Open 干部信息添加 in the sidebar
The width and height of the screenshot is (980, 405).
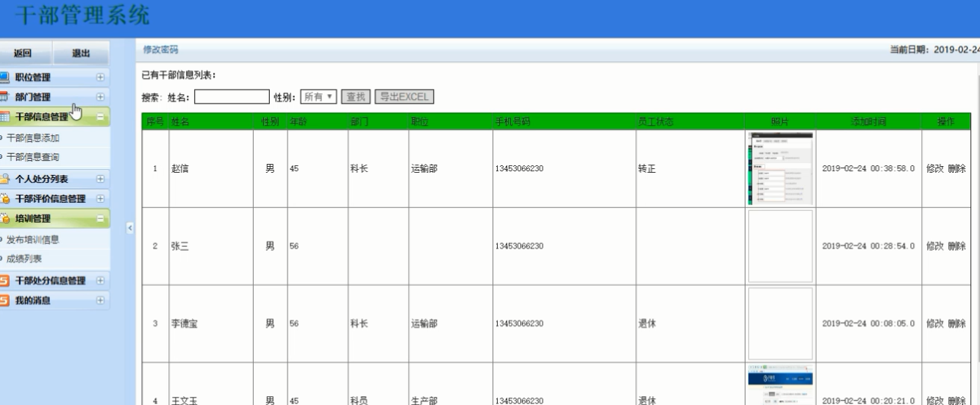tap(33, 137)
